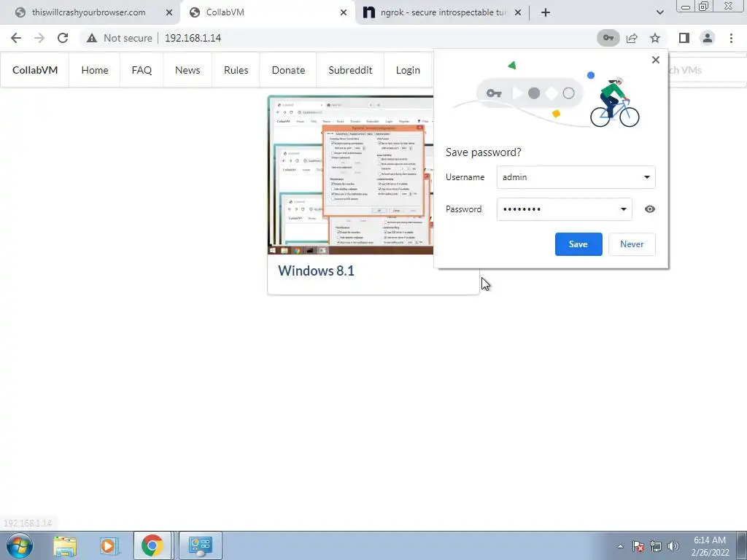The width and height of the screenshot is (747, 560).
Task: Open the Login page
Action: [x=408, y=70]
